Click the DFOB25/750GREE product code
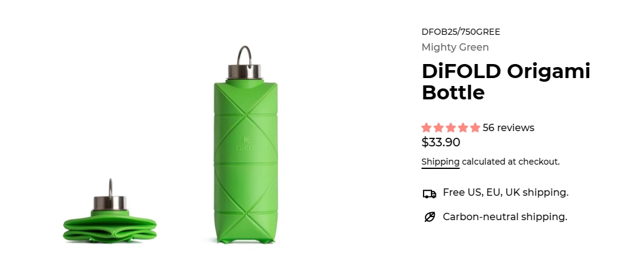This screenshot has width=644, height=261. pyautogui.click(x=461, y=32)
